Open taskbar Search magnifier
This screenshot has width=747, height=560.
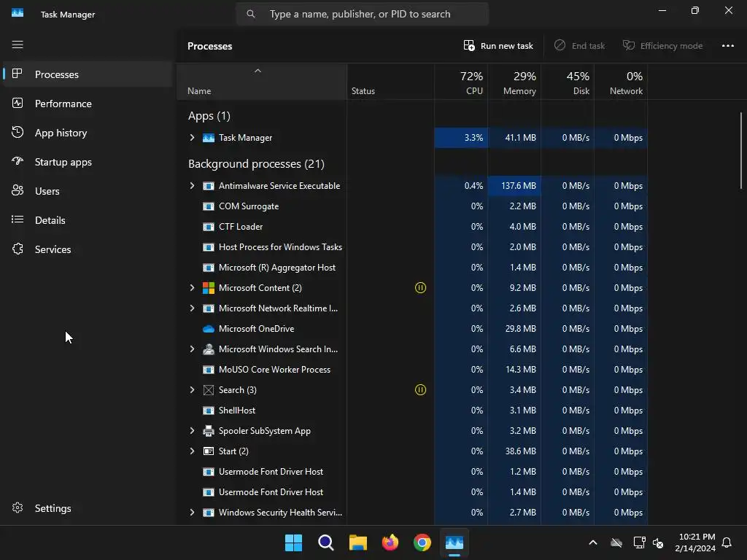[326, 542]
